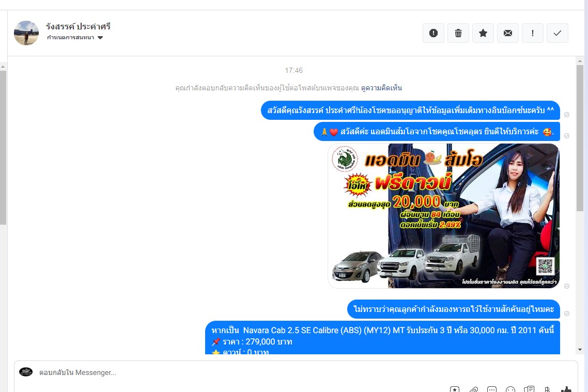Click the left panel scrollbar up arrow
This screenshot has width=588, height=392.
[3, 67]
